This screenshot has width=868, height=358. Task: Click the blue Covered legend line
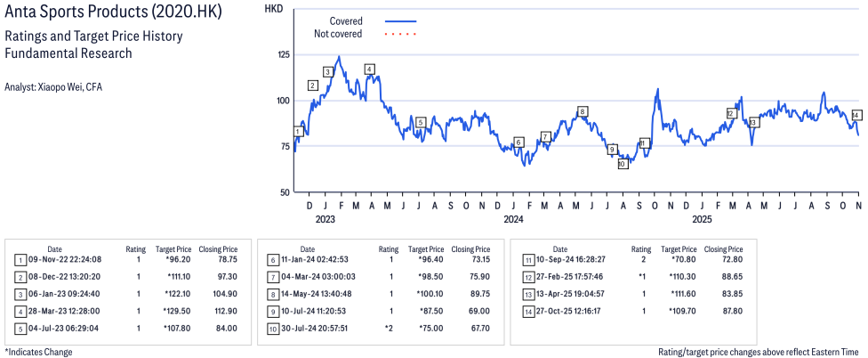(401, 20)
